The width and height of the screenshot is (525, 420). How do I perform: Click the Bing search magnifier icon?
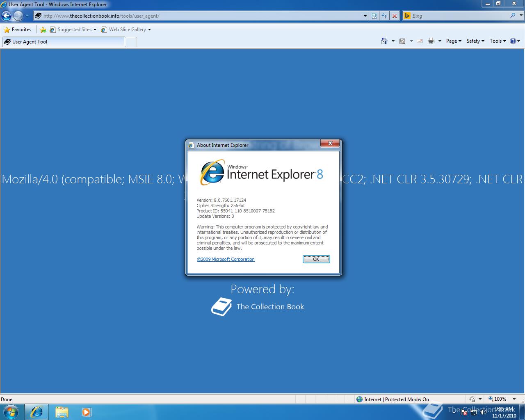click(513, 16)
